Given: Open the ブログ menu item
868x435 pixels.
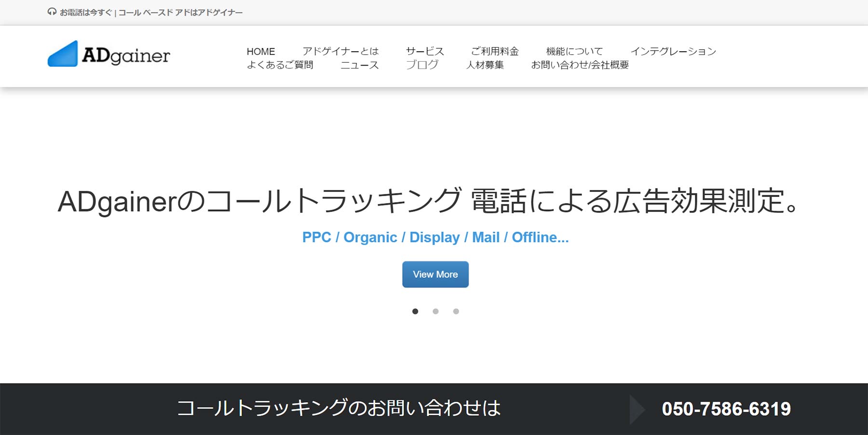Looking at the screenshot, I should (422, 65).
